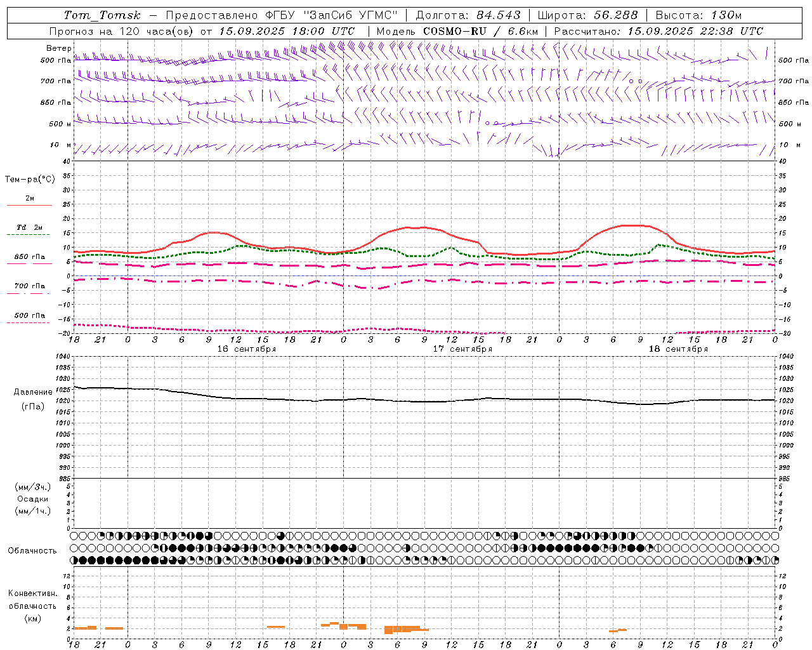812x650 pixels.
Task: Click the line sample under the 2м legend
Action: click(x=29, y=205)
